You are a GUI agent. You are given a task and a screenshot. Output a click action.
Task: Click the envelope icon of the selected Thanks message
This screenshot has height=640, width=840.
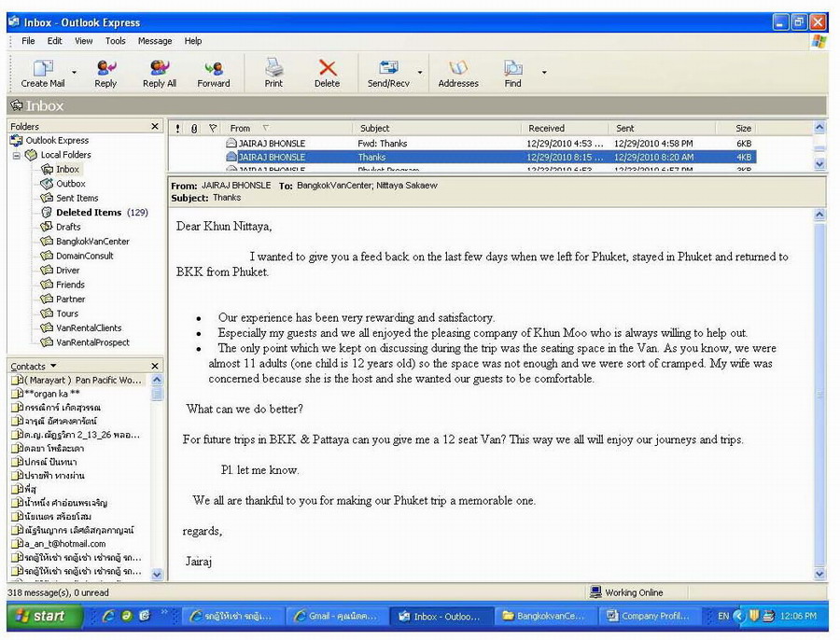231,157
